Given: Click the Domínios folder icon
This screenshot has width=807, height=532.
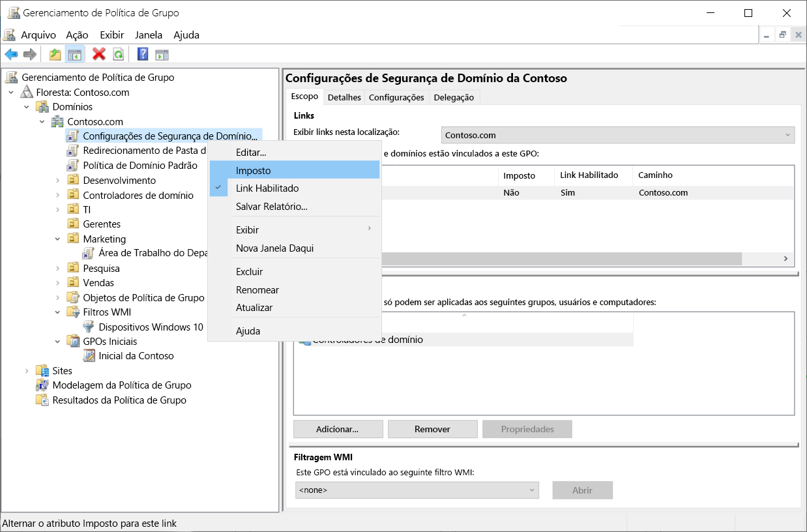Looking at the screenshot, I should 42,107.
